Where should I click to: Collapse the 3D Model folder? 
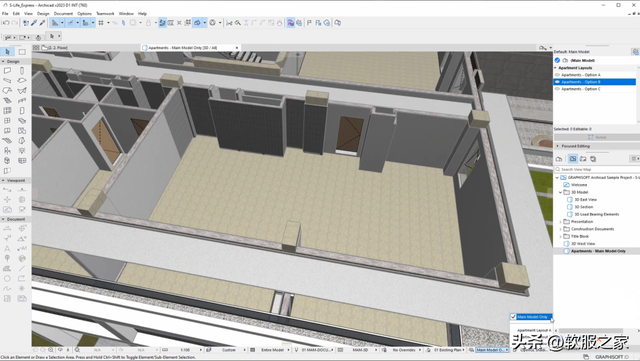pos(560,192)
